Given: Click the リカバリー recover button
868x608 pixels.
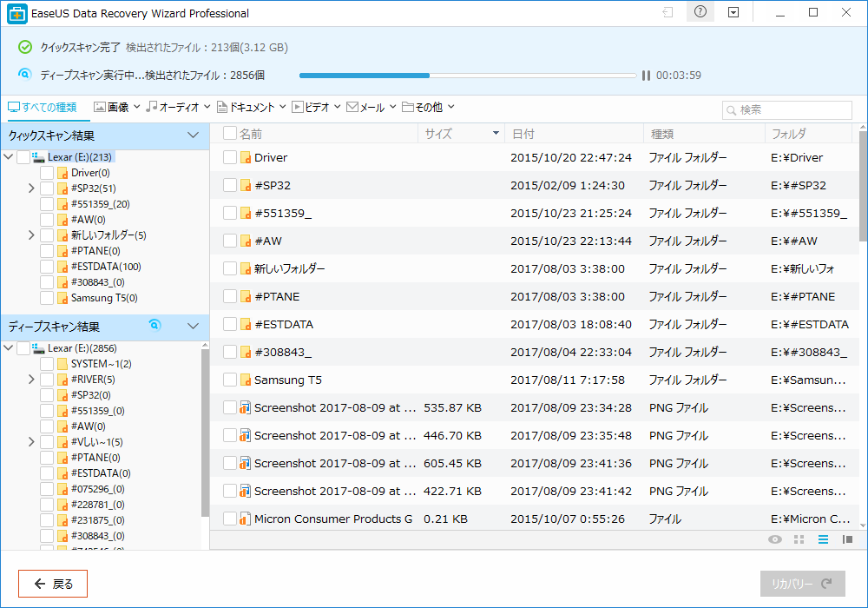Looking at the screenshot, I should pyautogui.click(x=803, y=584).
